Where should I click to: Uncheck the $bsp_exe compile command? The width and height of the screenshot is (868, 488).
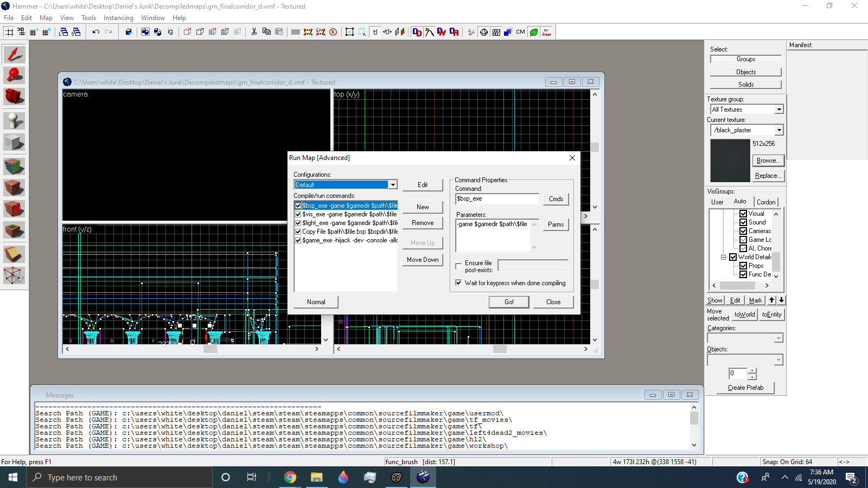[298, 206]
